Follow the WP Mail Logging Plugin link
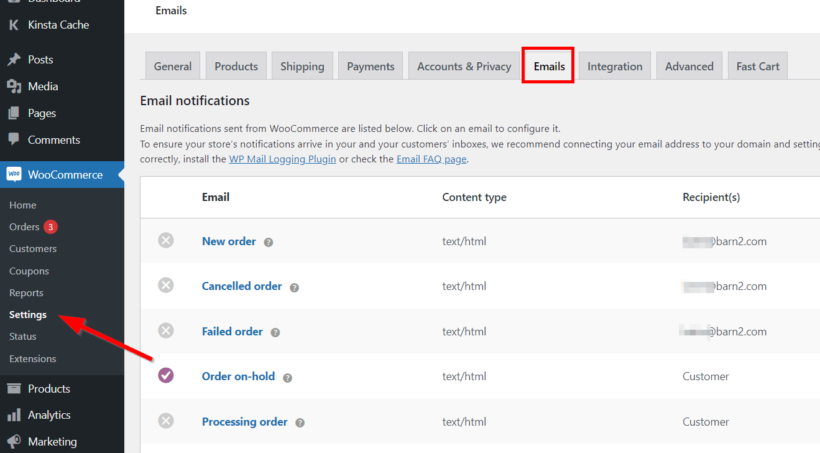The image size is (820, 453). coord(282,159)
